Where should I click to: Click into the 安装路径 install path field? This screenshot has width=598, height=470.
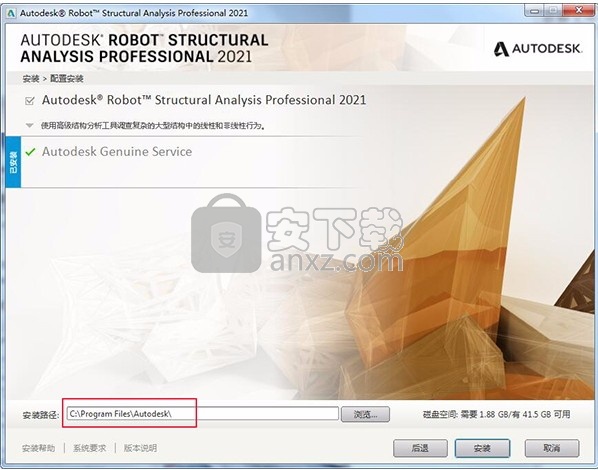click(203, 414)
